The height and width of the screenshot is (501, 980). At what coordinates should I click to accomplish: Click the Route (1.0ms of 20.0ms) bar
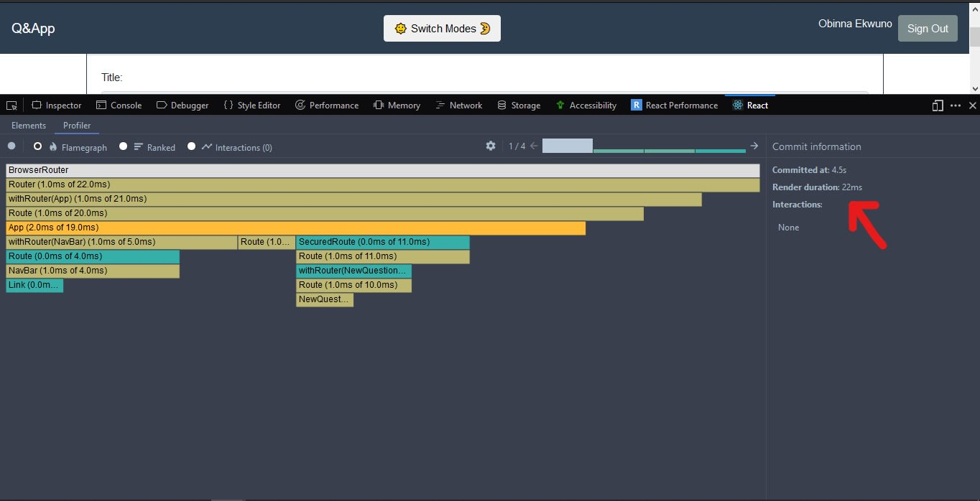pos(325,213)
